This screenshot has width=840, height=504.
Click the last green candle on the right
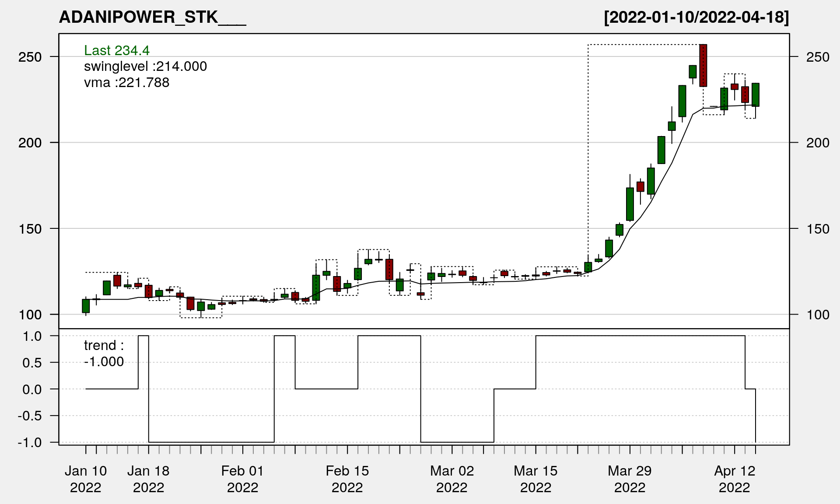click(756, 95)
